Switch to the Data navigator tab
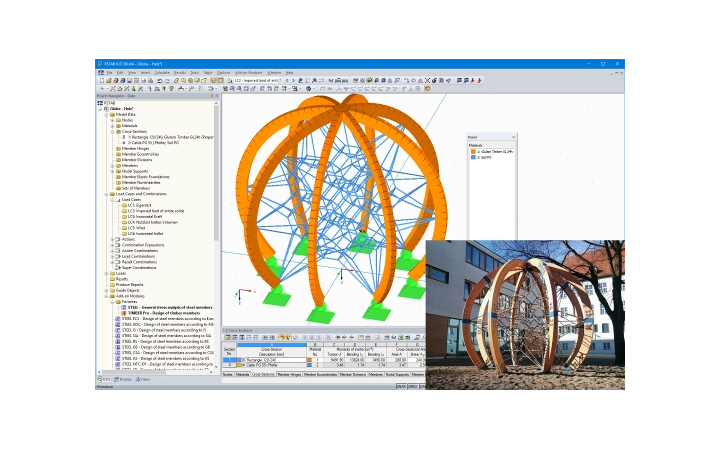Viewport: 720px width, 450px height. (x=104, y=380)
